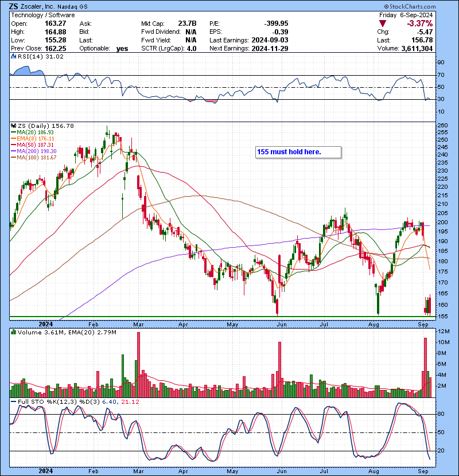The image size is (459, 476).
Task: Click the Open value 163.27
Action: click(x=55, y=24)
